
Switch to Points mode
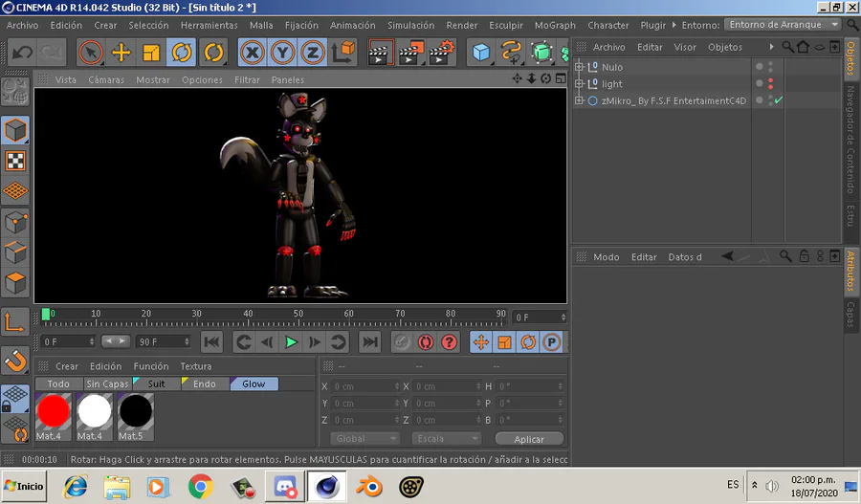15,223
